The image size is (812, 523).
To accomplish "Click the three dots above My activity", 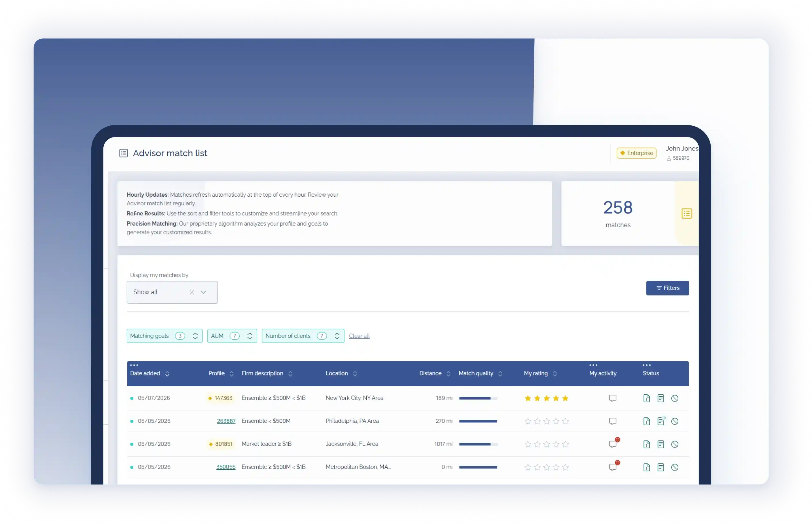I will [x=593, y=365].
